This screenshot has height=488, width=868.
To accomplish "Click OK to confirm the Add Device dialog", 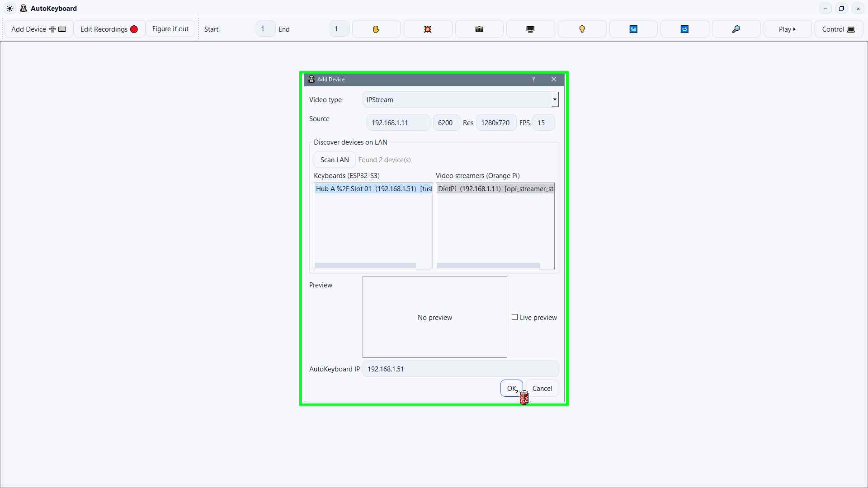I will pos(511,388).
